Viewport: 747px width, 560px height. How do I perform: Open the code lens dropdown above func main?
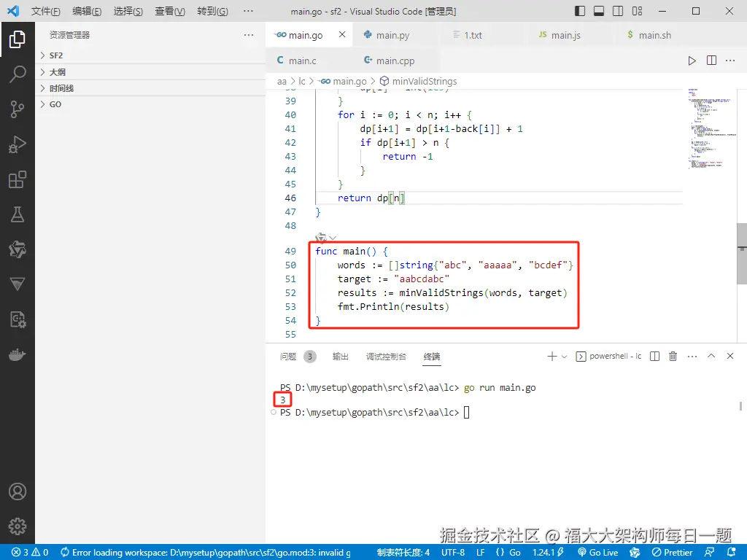[x=333, y=238]
